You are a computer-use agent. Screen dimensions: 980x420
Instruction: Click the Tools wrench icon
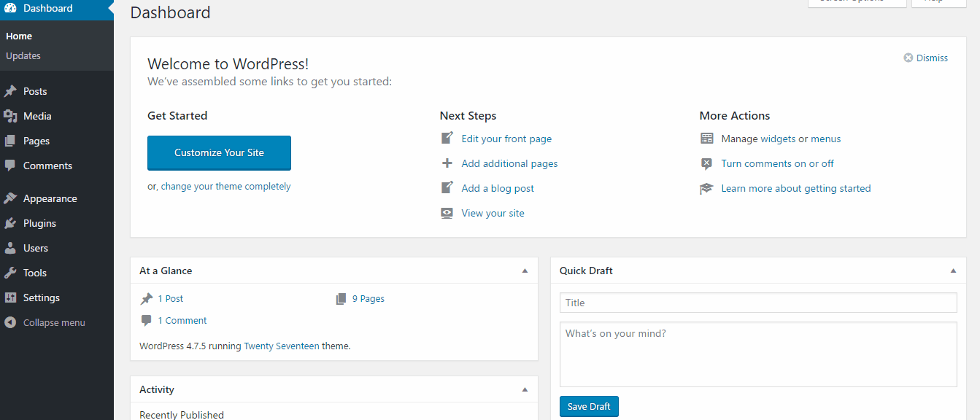coord(11,272)
